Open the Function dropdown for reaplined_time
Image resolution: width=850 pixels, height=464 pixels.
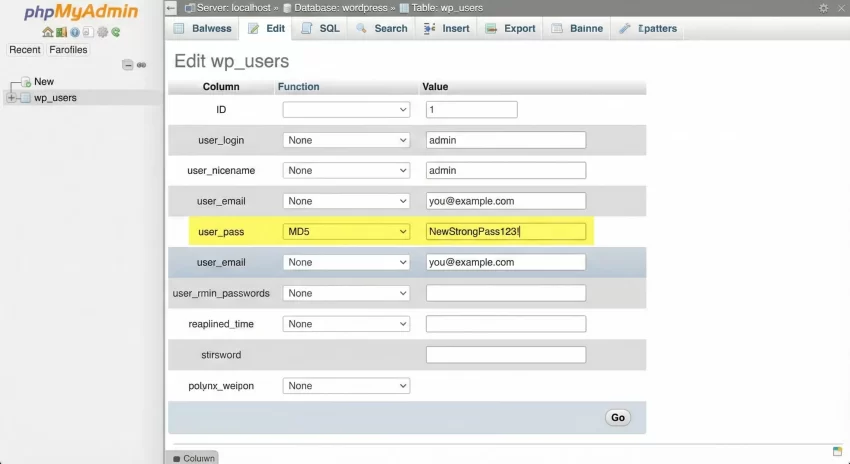346,324
